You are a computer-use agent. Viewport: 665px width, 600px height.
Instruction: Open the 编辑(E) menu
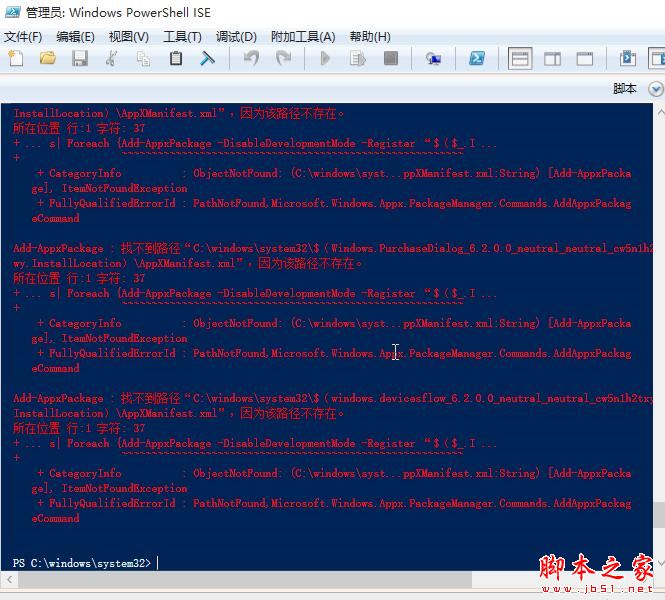pyautogui.click(x=75, y=37)
